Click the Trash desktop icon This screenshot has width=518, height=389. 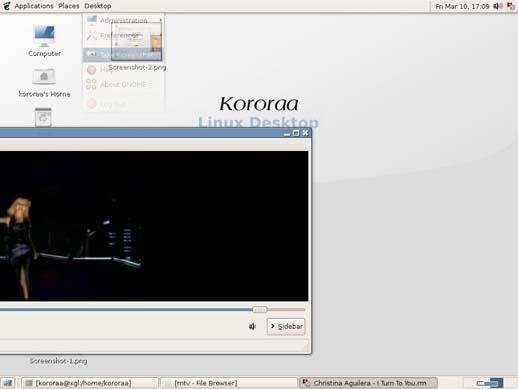tap(43, 117)
